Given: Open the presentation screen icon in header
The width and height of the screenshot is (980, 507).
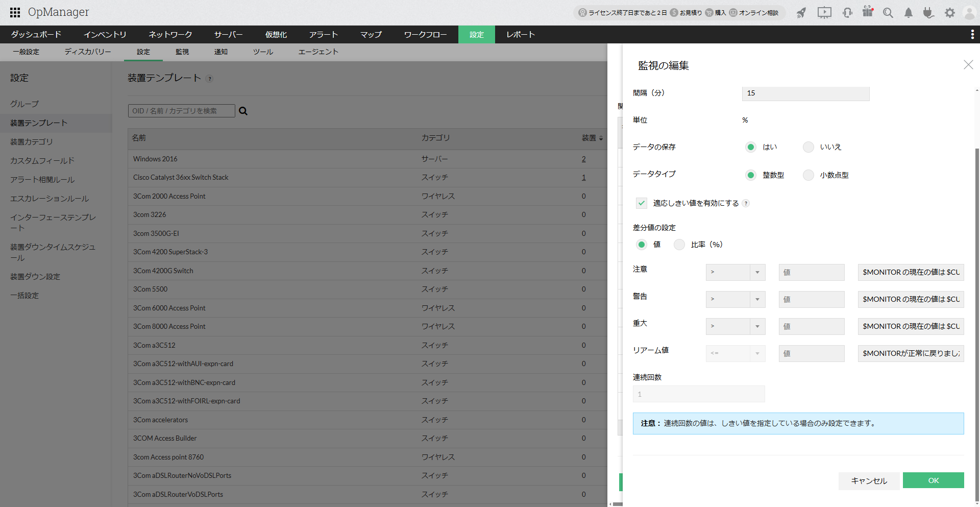Looking at the screenshot, I should pos(824,13).
